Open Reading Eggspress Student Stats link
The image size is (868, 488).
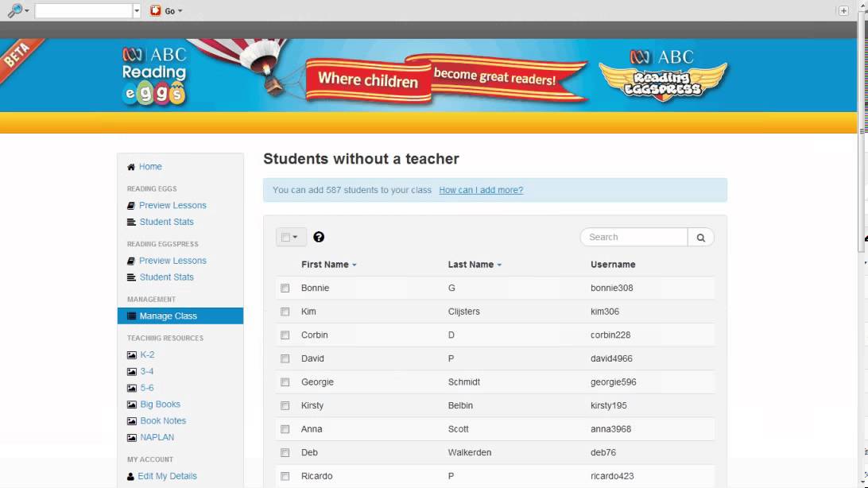pos(167,277)
